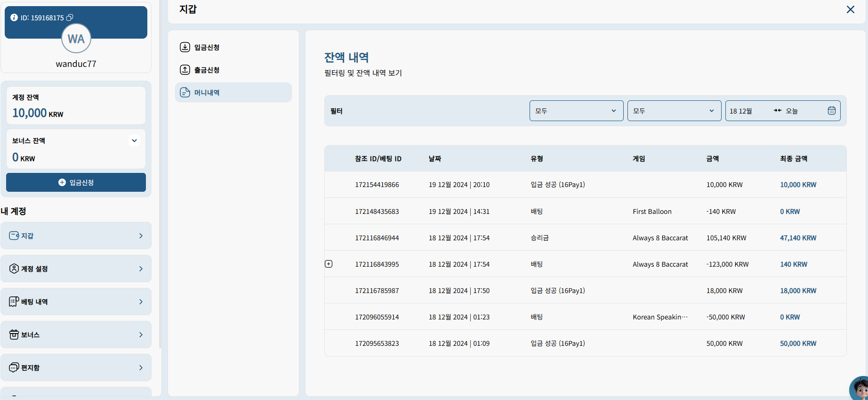Click the bonus gift icon

14,335
